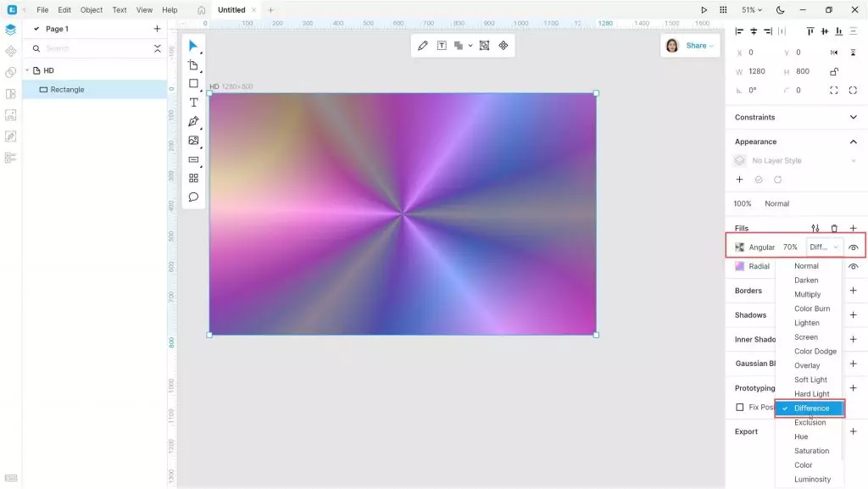Screen dimensions: 868x489
Task: Select the Image tool
Action: tap(193, 141)
